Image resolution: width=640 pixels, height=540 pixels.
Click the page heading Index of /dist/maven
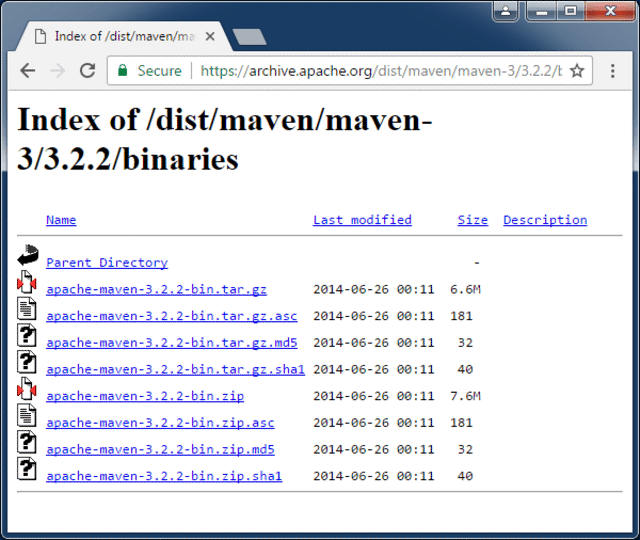(x=224, y=139)
